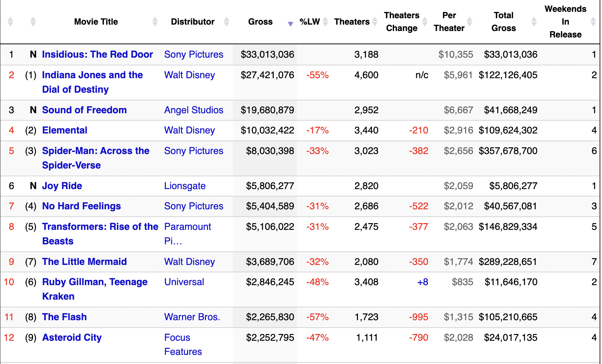Select theaters count 4,600
This screenshot has width=602, height=364.
(x=366, y=75)
